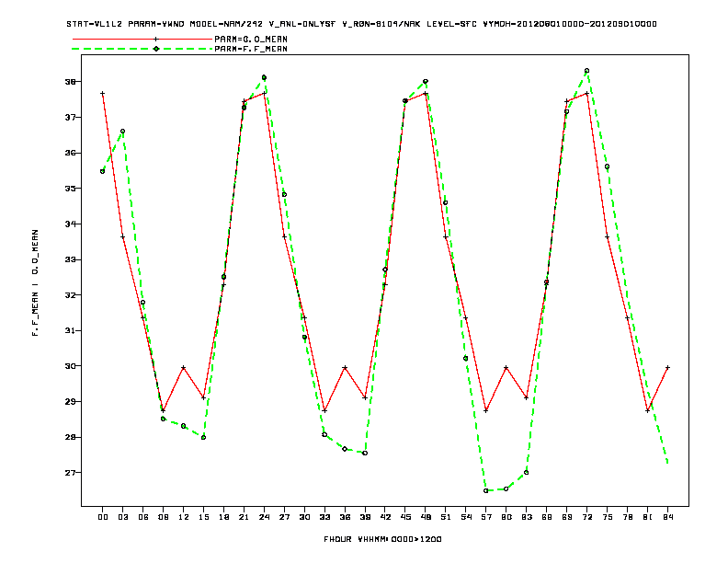Click y-axis tick label 29

71,401
